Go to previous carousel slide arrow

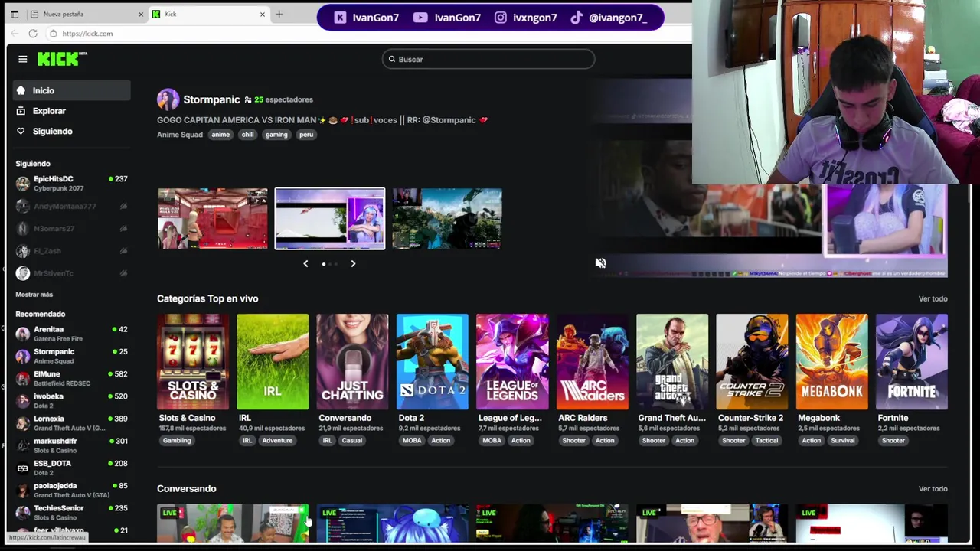click(305, 264)
